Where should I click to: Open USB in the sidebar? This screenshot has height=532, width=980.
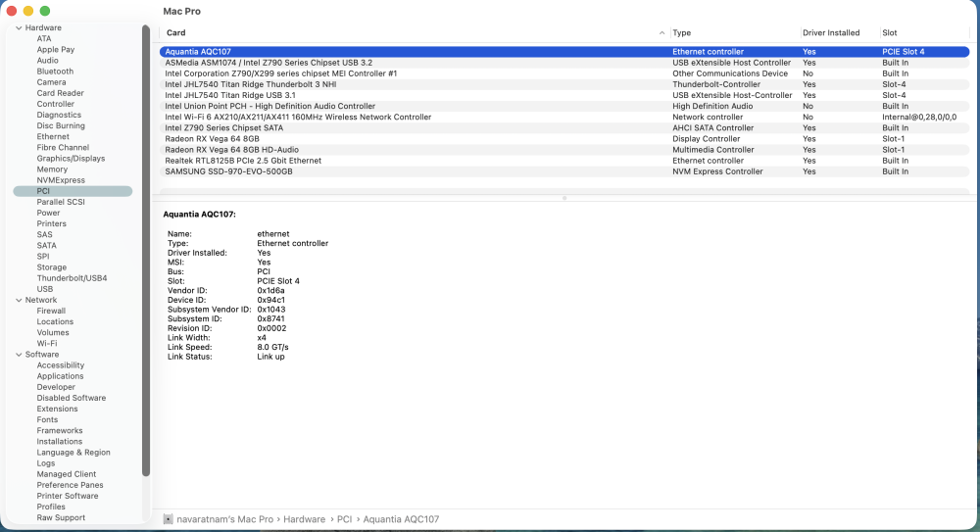(x=44, y=289)
